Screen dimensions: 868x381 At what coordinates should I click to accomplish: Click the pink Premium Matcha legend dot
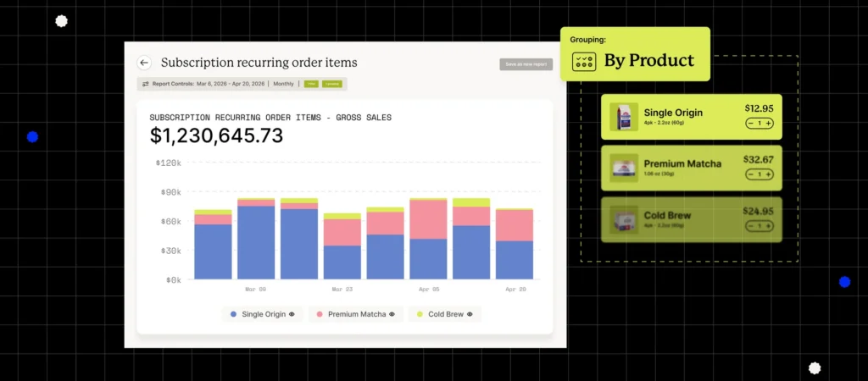click(x=320, y=314)
